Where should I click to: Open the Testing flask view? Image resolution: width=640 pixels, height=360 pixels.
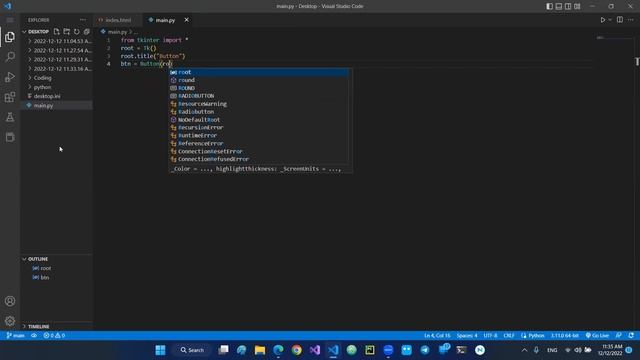(x=10, y=117)
